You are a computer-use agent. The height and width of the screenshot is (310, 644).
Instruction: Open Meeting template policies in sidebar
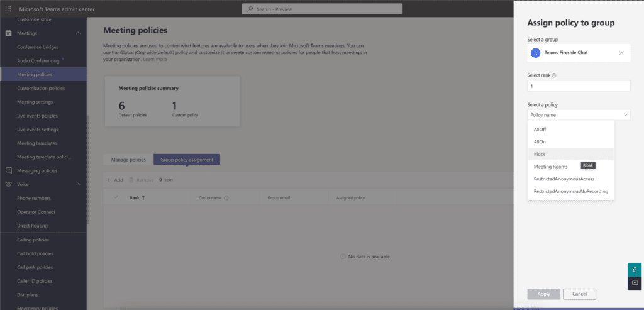[x=43, y=157]
